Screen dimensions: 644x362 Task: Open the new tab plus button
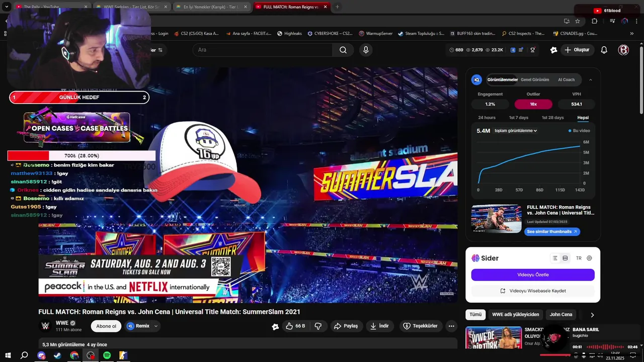click(x=337, y=7)
